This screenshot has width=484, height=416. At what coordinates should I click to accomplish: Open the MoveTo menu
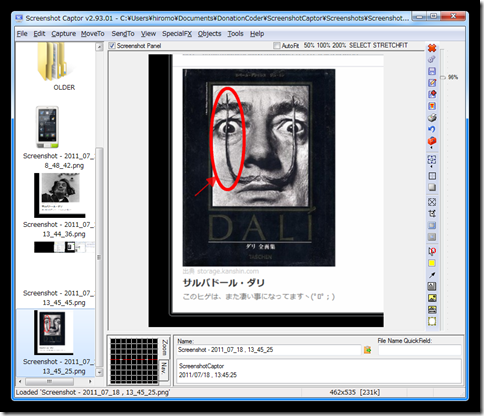[93, 34]
